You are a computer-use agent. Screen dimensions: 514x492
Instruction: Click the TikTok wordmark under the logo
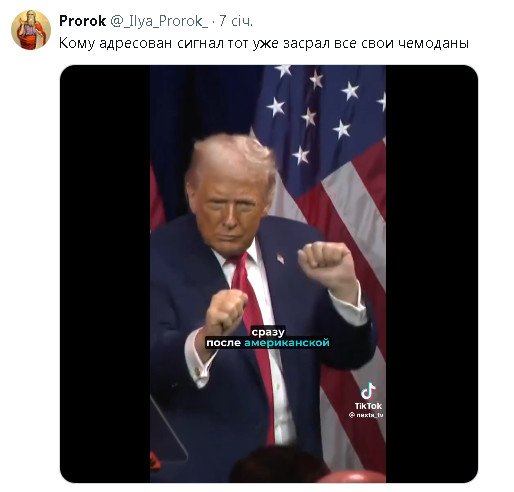pyautogui.click(x=368, y=406)
